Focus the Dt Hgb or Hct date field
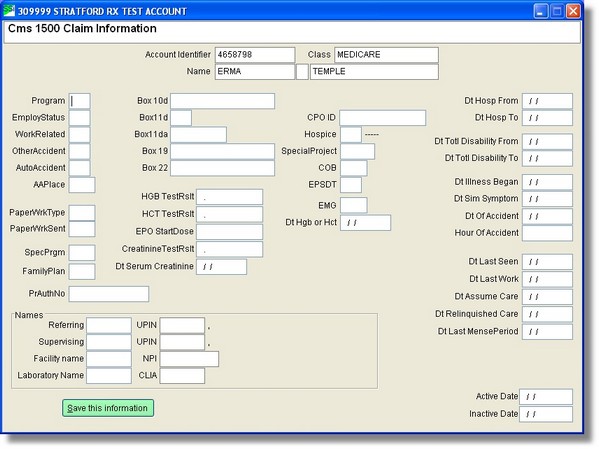The image size is (599, 449). 366,223
